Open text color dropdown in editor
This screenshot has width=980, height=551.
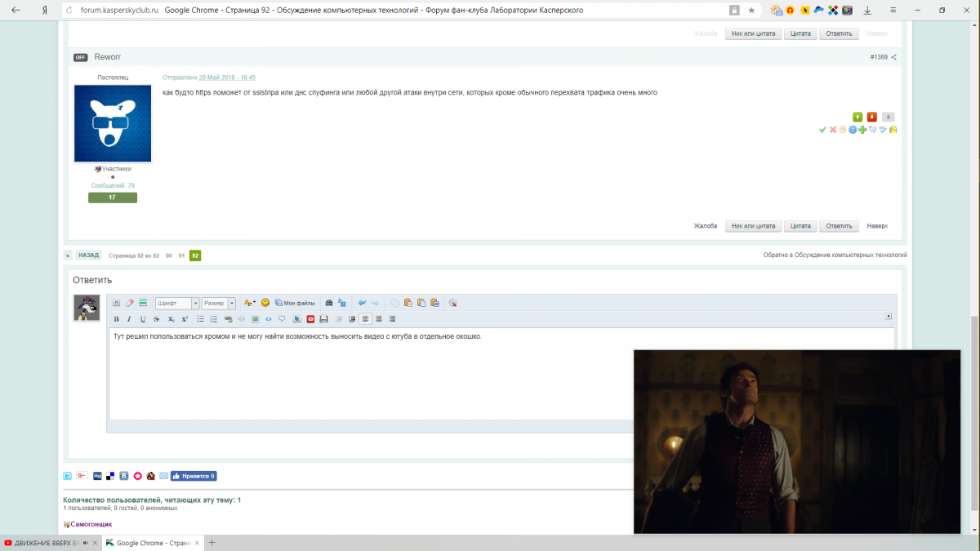(250, 303)
